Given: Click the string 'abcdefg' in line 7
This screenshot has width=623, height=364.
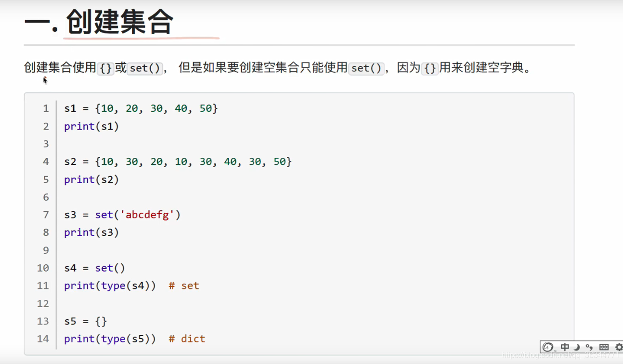Looking at the screenshot, I should coord(147,215).
